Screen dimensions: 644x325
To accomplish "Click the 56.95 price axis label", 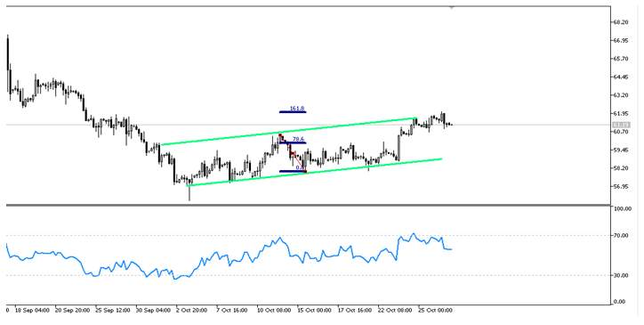I will (x=620, y=187).
